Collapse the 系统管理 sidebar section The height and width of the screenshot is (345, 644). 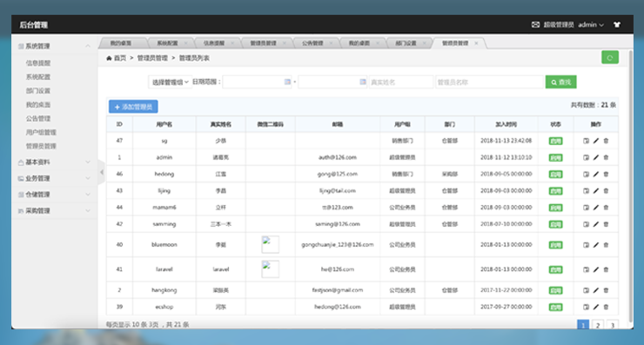[54, 46]
